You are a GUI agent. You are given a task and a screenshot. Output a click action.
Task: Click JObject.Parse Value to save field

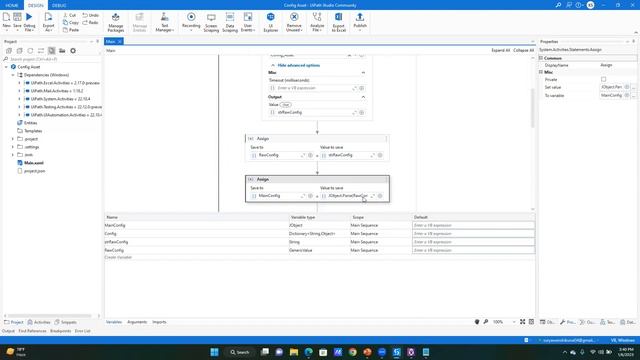click(x=349, y=196)
